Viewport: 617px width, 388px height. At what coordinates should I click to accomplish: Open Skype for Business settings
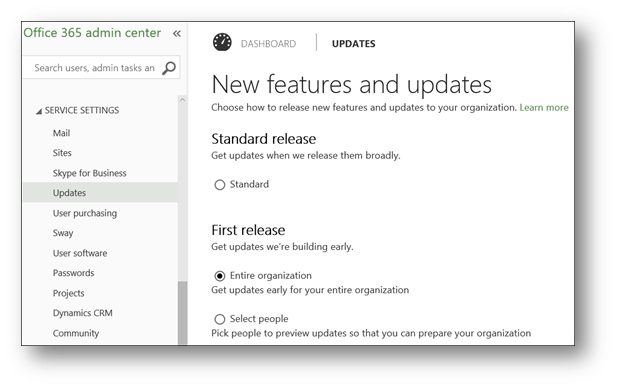tap(90, 173)
